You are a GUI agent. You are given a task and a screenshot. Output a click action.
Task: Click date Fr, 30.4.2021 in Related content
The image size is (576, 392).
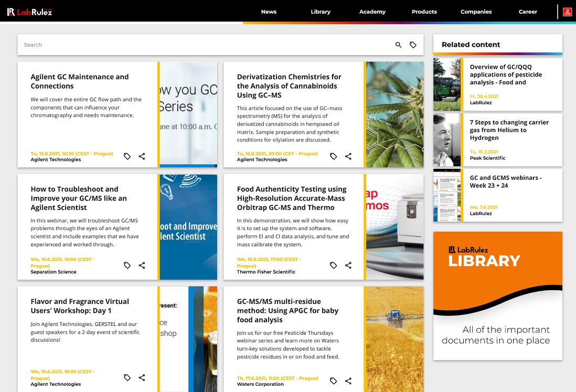pyautogui.click(x=484, y=96)
